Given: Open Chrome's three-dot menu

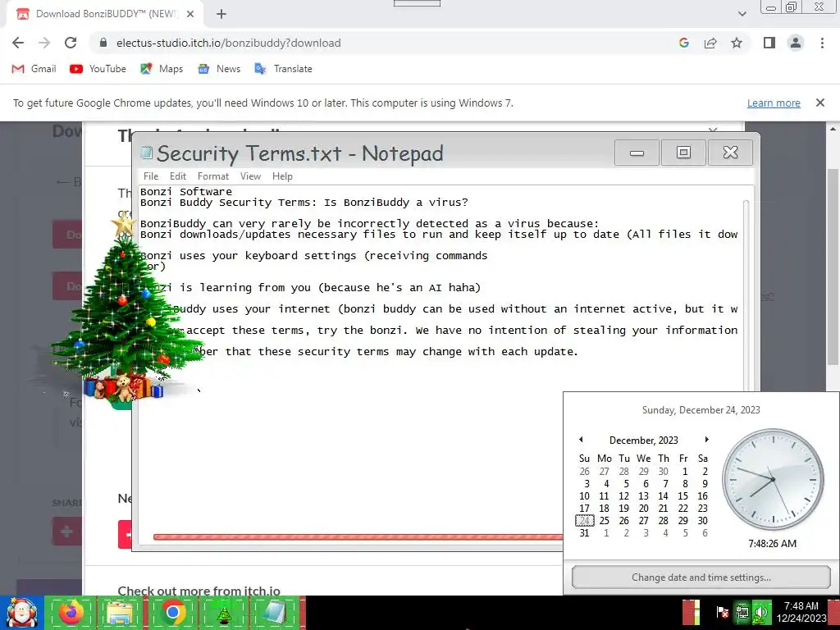Looking at the screenshot, I should tap(822, 43).
